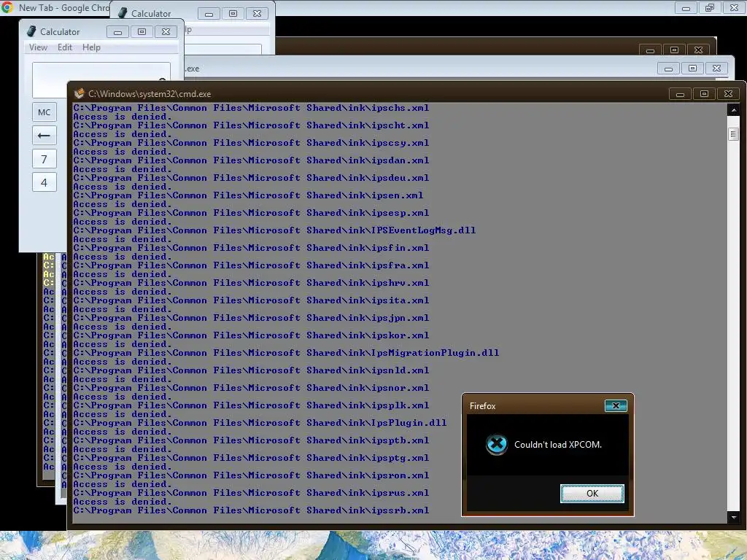Minimize the rear Calculator window
747x560 pixels.
pos(209,14)
